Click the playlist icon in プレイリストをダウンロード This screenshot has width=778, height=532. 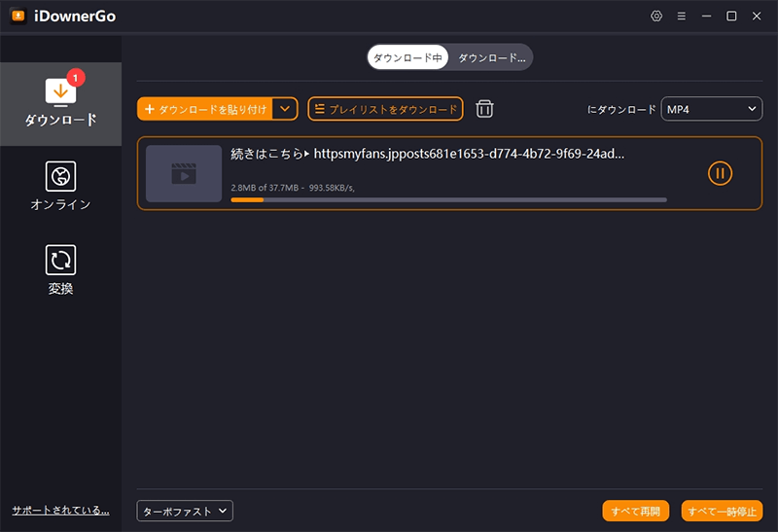tap(320, 109)
